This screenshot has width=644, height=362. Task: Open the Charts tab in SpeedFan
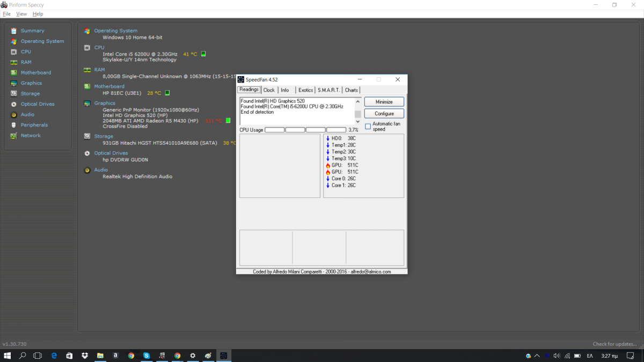click(352, 90)
